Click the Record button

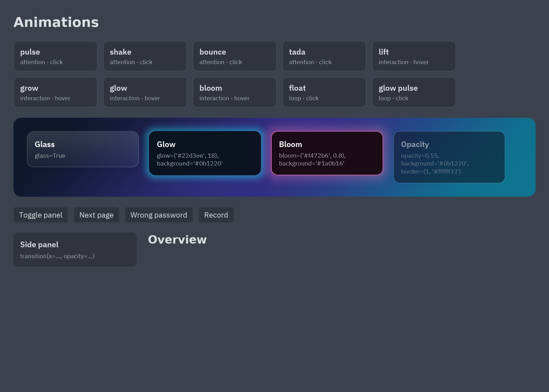216,215
